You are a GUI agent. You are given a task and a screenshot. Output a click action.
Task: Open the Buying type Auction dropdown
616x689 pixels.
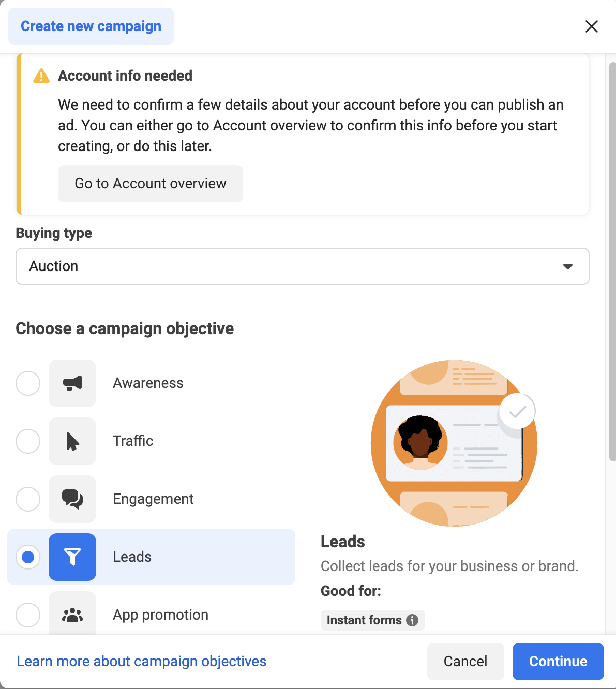303,266
